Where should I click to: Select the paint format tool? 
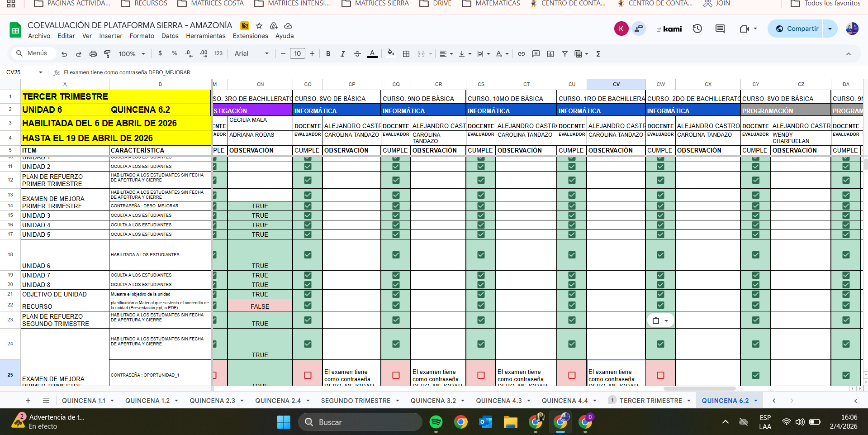pos(107,54)
